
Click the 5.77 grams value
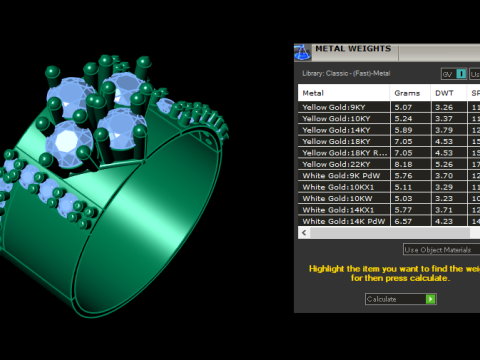pyautogui.click(x=403, y=210)
